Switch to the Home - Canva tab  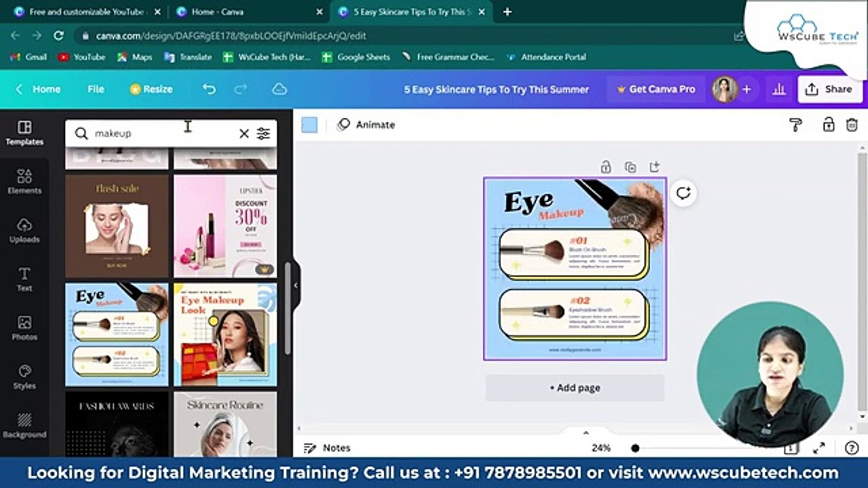pos(217,12)
